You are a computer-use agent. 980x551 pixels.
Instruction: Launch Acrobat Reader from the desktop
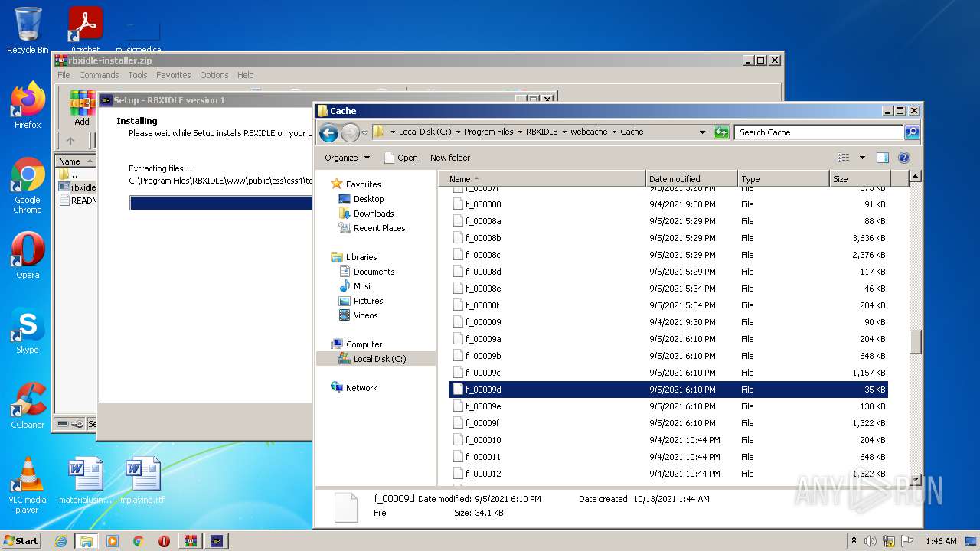[85, 29]
